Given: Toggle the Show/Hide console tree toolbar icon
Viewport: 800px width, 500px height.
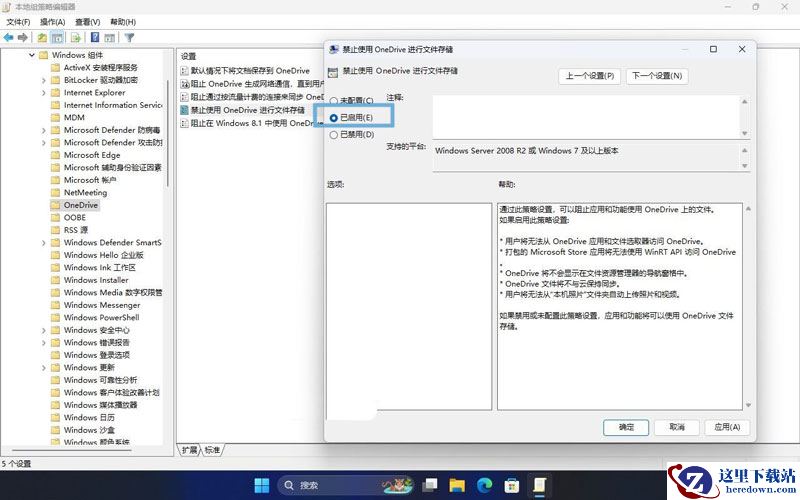Looking at the screenshot, I should pos(57,37).
